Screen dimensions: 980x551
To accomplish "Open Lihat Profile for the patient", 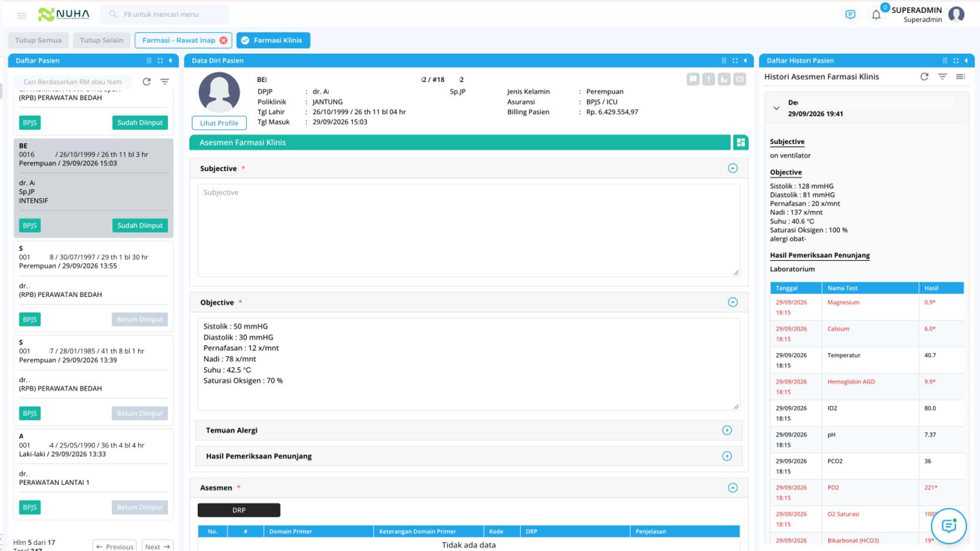I will [x=219, y=123].
